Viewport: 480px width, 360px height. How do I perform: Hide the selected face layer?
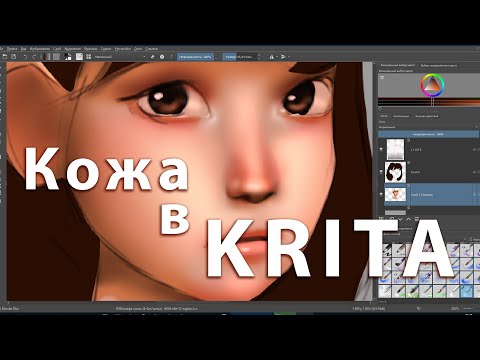(381, 194)
